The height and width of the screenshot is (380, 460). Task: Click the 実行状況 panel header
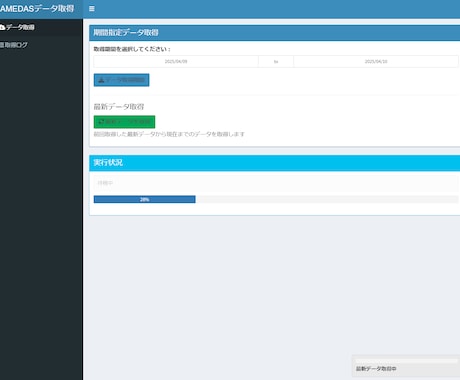[275, 163]
